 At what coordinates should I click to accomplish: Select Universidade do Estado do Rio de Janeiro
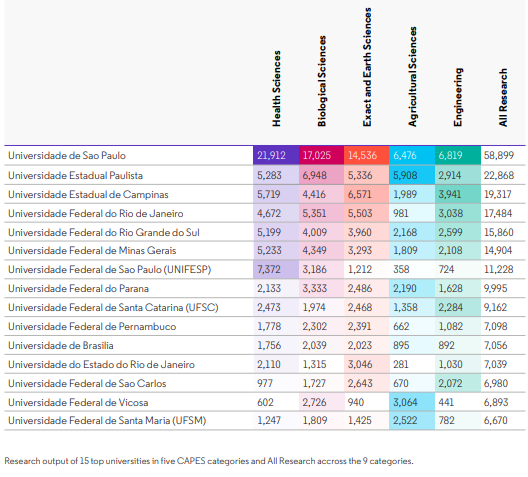click(101, 364)
